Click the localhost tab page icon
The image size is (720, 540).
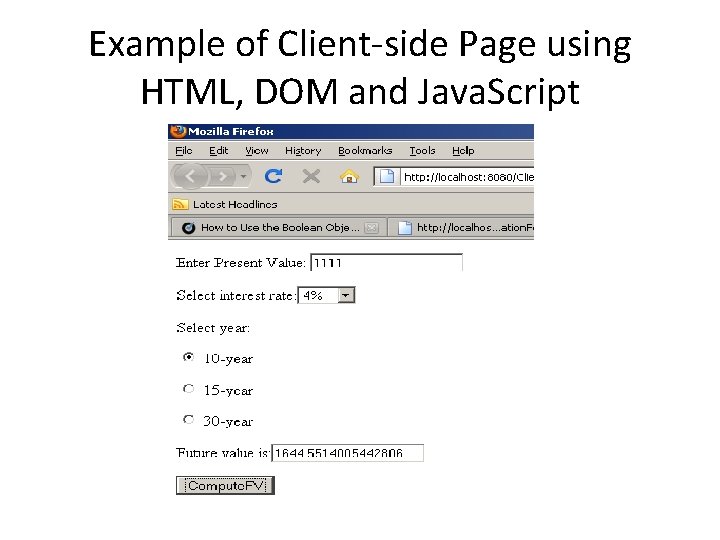point(405,228)
